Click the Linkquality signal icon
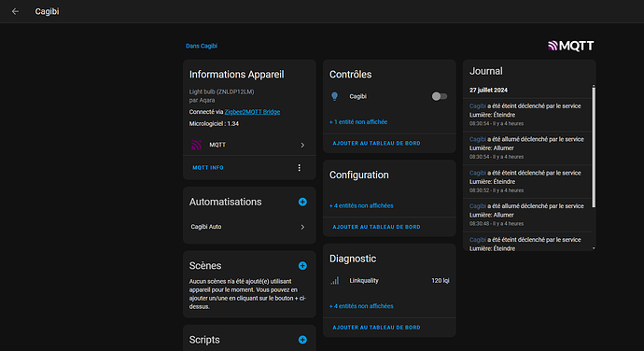Viewport: 644px width, 351px height. click(335, 281)
